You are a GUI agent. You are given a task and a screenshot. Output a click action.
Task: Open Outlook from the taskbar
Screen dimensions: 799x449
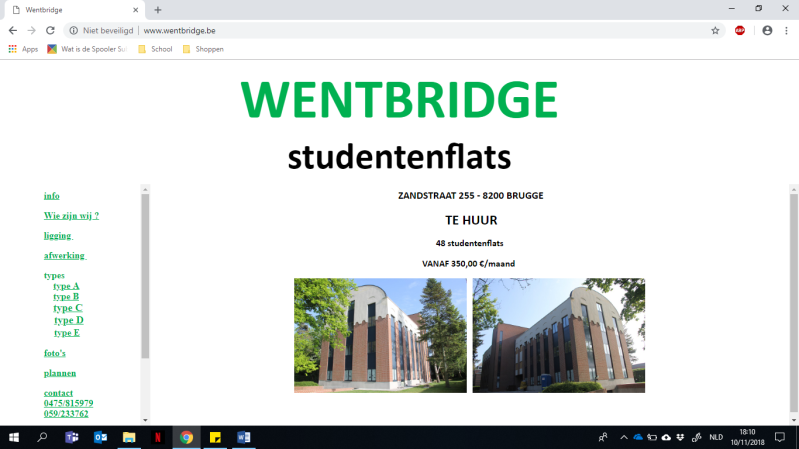[100, 437]
